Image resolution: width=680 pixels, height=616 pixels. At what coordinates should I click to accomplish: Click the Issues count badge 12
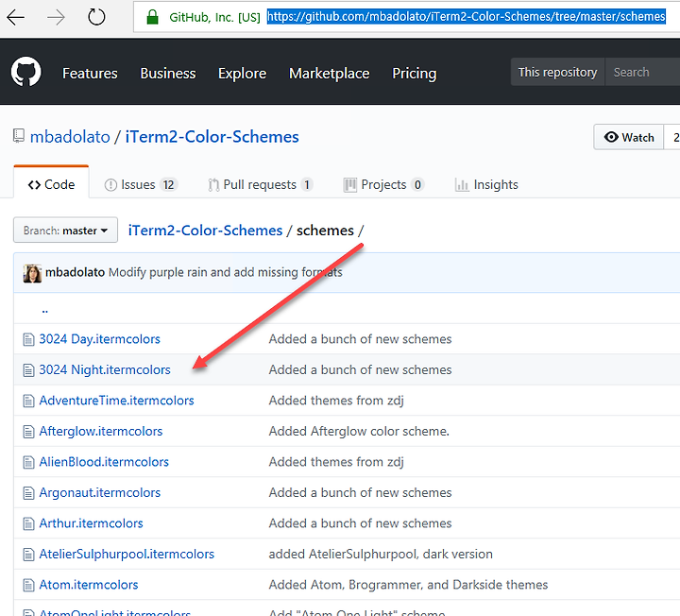pos(168,185)
